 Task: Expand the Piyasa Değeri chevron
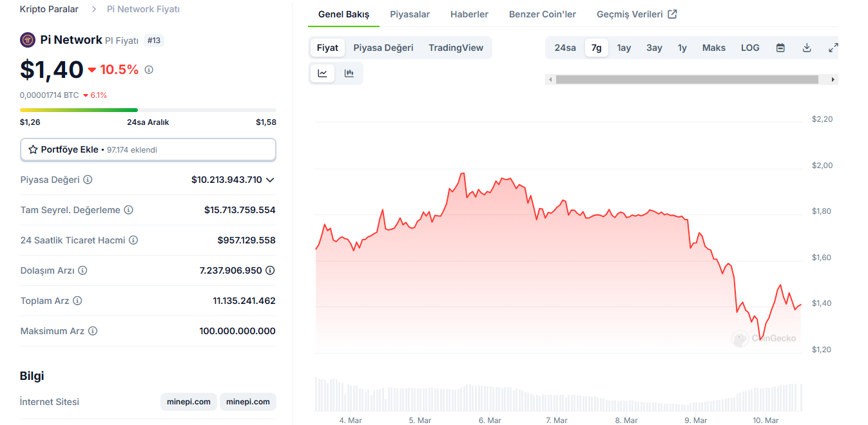(x=270, y=180)
